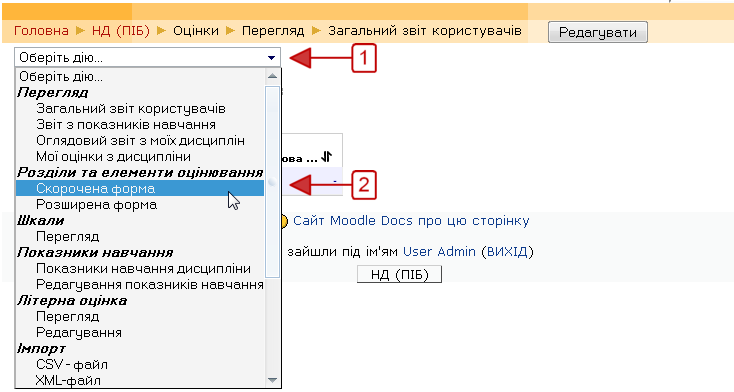Choose 'XML-файл' import option
Viewport: 734px width, 392px height.
(140, 380)
